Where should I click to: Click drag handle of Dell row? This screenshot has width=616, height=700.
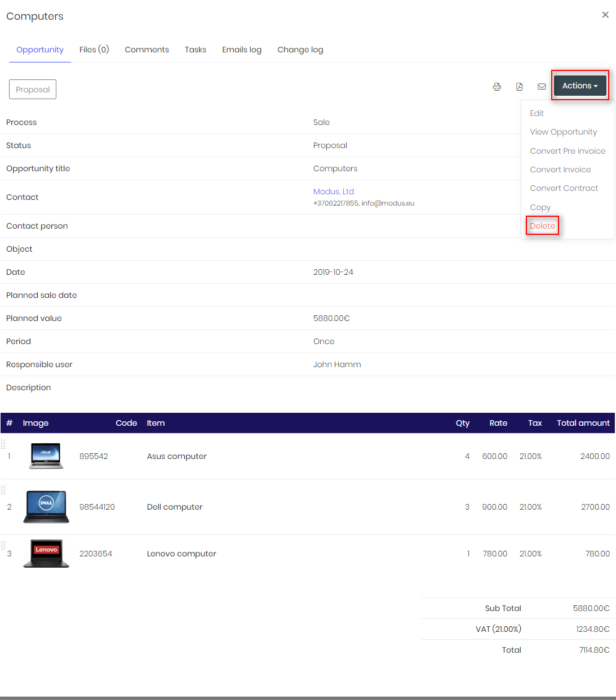pos(3,490)
